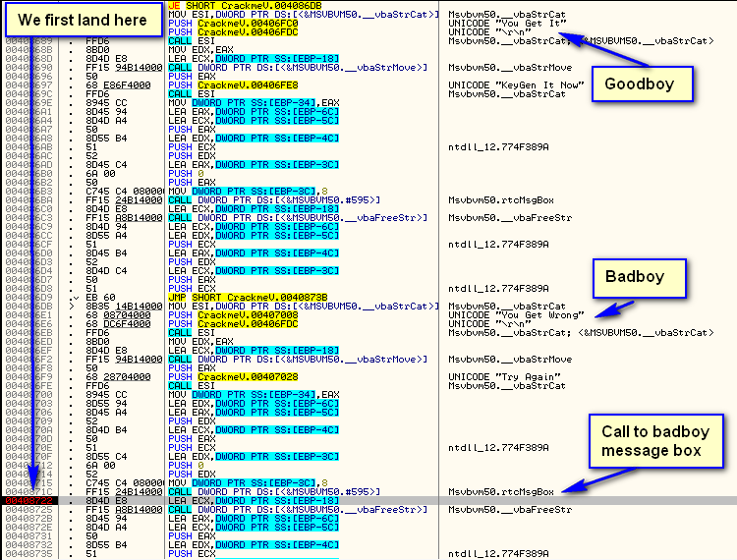Select the CALL #595 instruction at 0040871C
The image size is (737, 560).
274,492
